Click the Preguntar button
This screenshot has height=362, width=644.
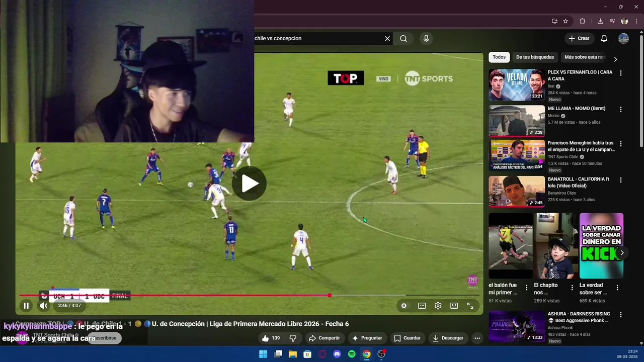click(367, 338)
